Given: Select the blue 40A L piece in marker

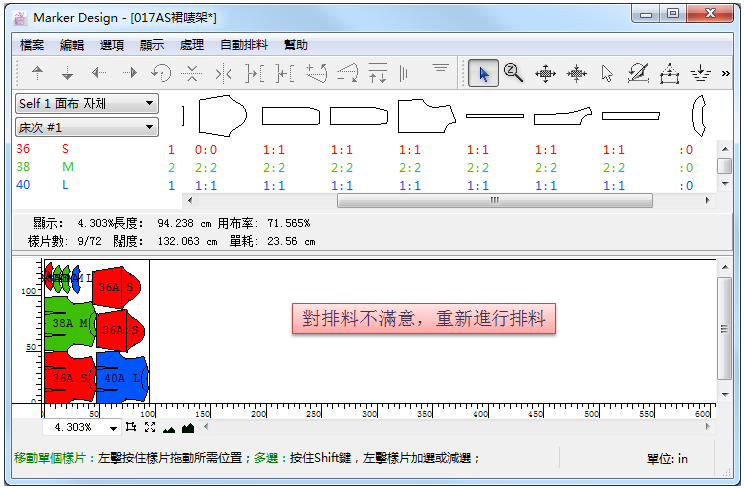Looking at the screenshot, I should click(x=120, y=376).
